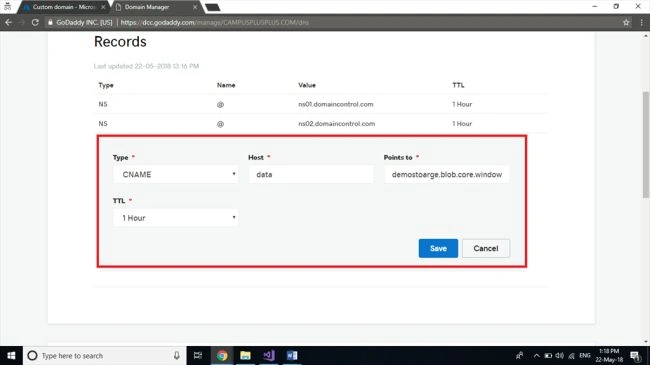The width and height of the screenshot is (650, 365).
Task: Click the Points to field
Action: [446, 175]
